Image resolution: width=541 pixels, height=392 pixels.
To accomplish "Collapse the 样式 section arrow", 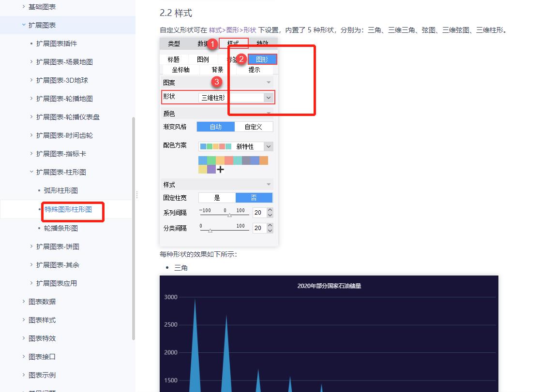I will tap(269, 185).
